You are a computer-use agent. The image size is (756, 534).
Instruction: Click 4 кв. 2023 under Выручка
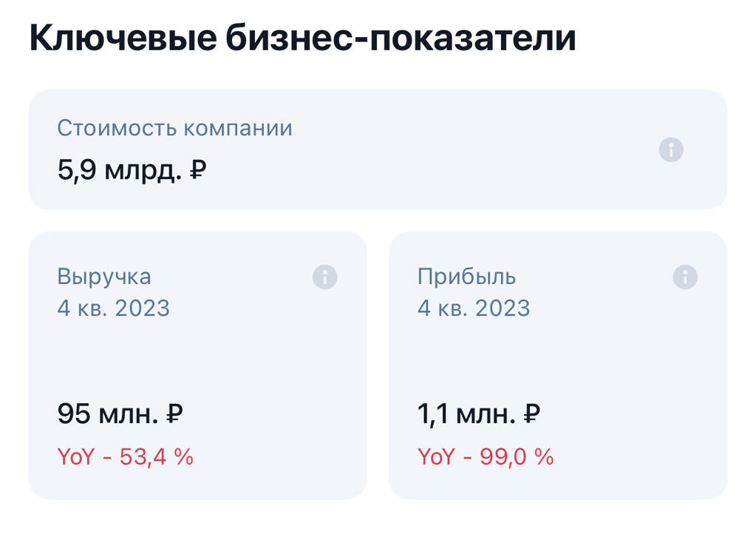(x=114, y=308)
